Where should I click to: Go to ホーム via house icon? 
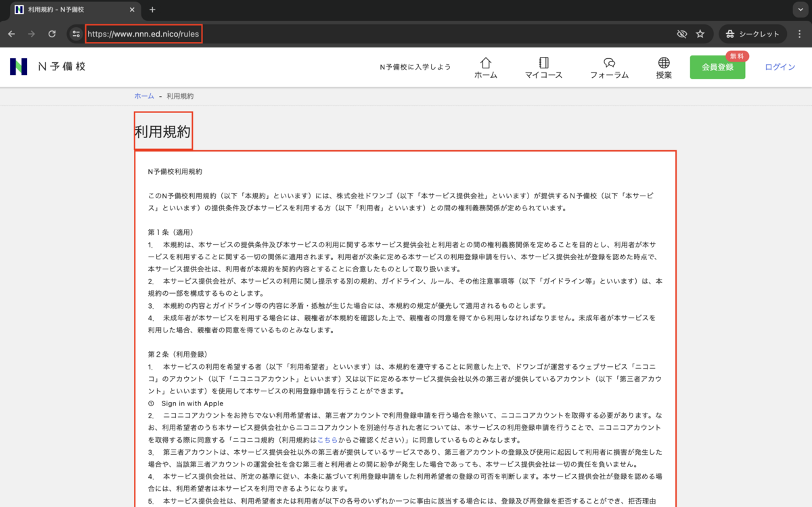[x=486, y=68]
